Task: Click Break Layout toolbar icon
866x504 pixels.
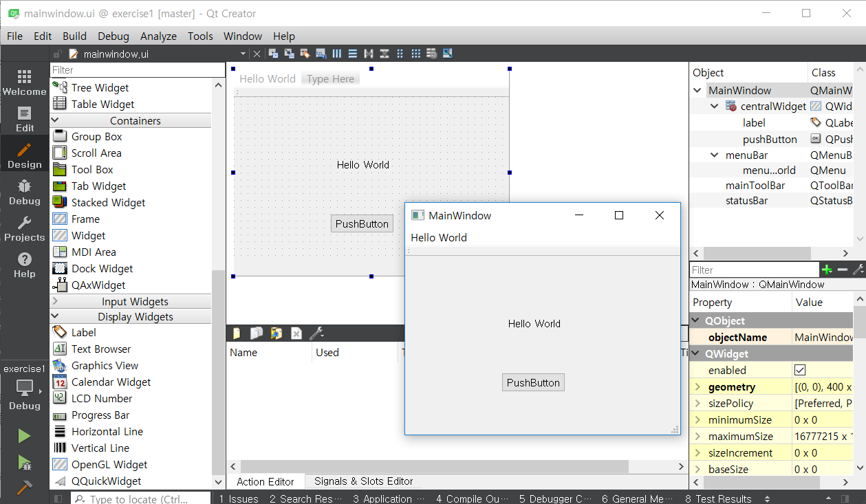Action: click(x=432, y=54)
